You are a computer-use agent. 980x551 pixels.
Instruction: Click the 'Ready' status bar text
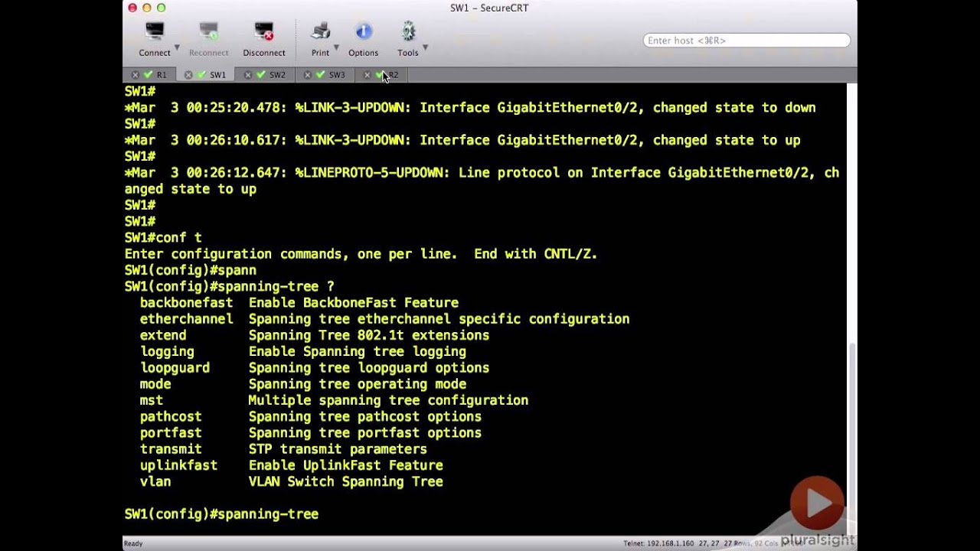pyautogui.click(x=133, y=543)
